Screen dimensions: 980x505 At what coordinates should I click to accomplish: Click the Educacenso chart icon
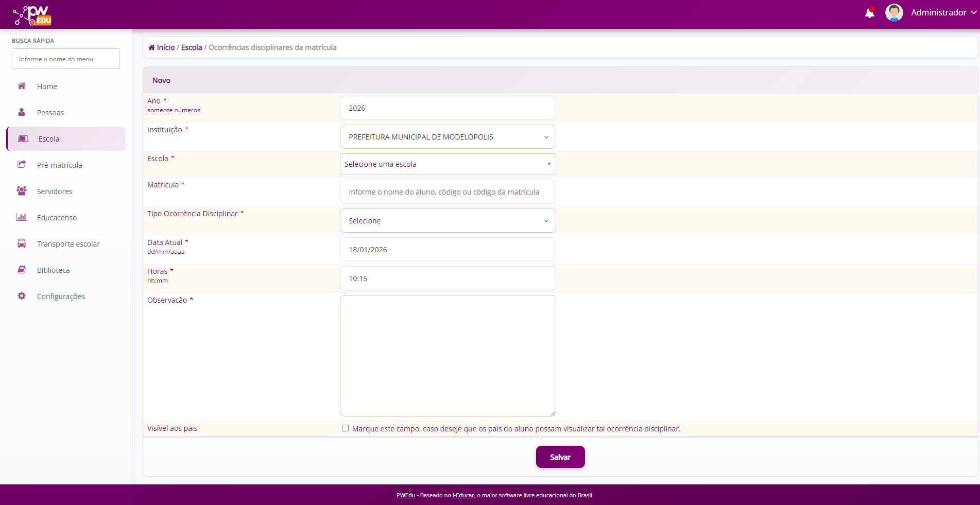[x=22, y=217]
